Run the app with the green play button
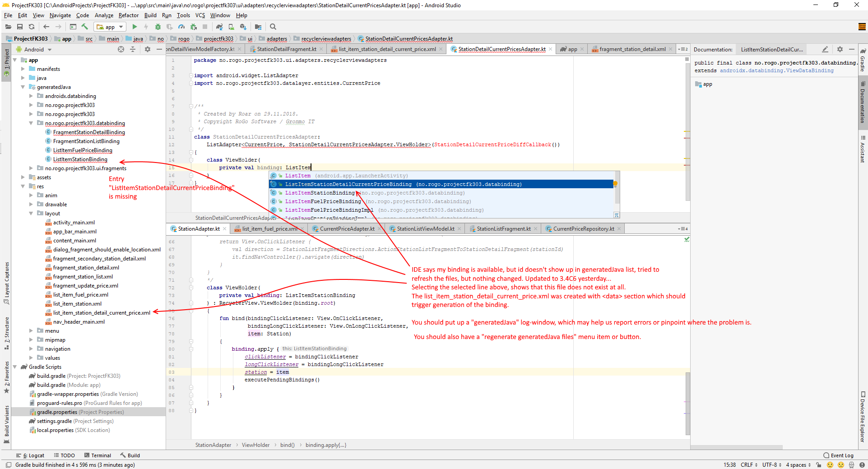Viewport: 868px width, 469px height. coord(135,27)
